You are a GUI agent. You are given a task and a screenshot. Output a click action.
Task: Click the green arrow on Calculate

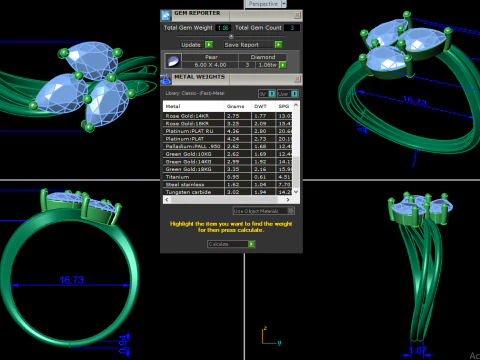[251, 244]
